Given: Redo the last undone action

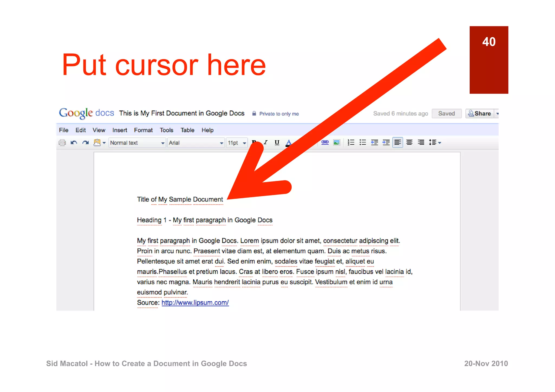Looking at the screenshot, I should point(85,142).
